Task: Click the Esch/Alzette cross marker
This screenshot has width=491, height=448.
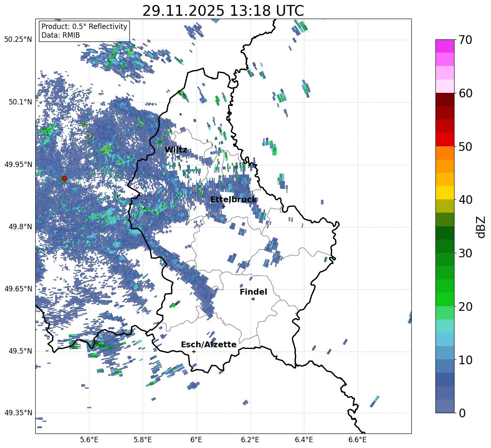Action: [194, 351]
